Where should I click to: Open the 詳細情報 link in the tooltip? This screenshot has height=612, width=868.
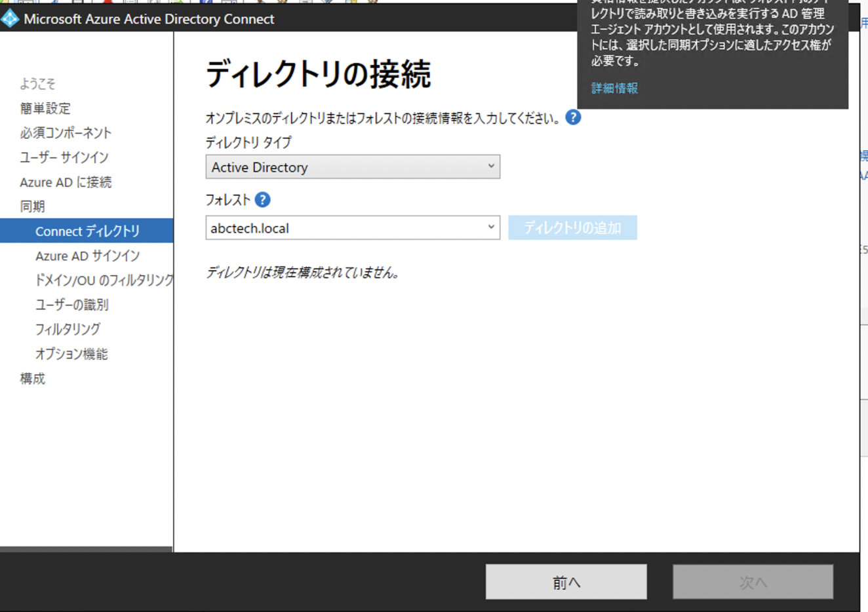613,88
